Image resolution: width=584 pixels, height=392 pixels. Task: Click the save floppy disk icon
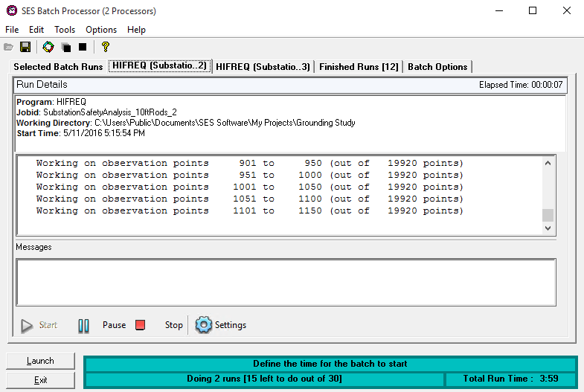[x=25, y=47]
